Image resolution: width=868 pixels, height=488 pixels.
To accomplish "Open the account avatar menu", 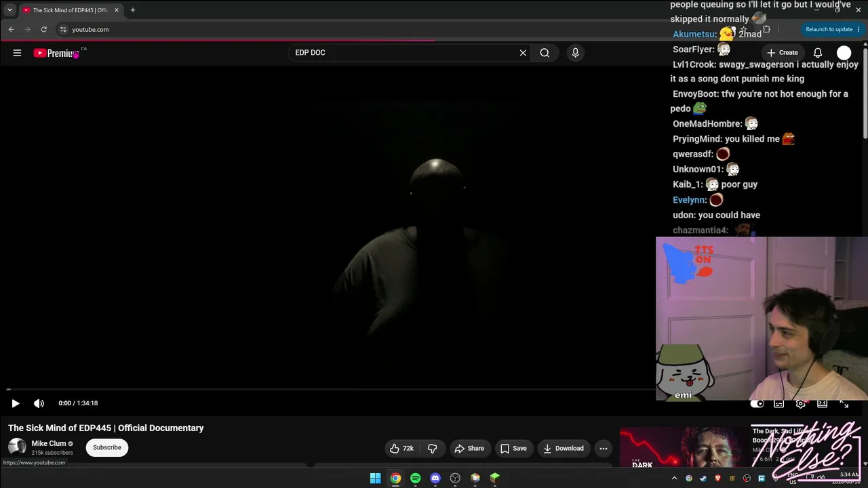I will click(844, 53).
